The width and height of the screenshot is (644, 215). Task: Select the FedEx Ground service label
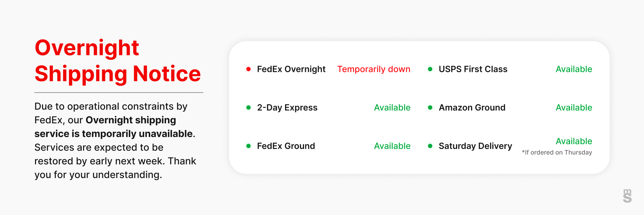pyautogui.click(x=286, y=146)
